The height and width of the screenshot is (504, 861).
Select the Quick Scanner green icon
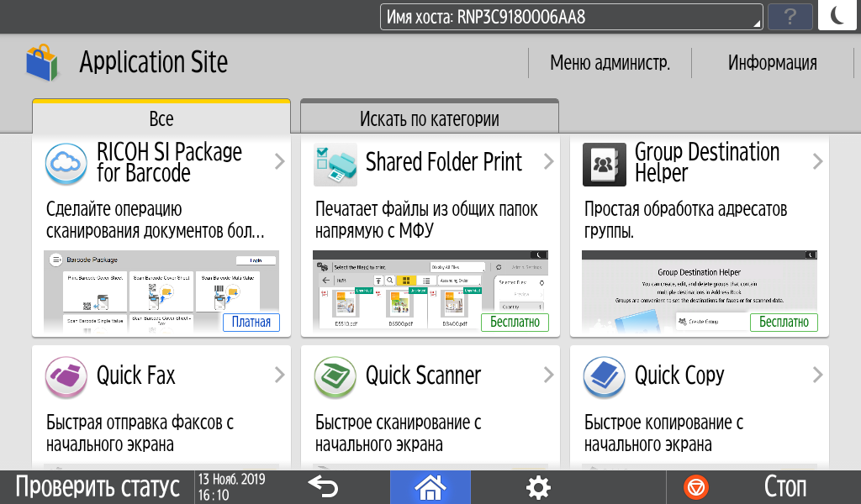click(335, 377)
